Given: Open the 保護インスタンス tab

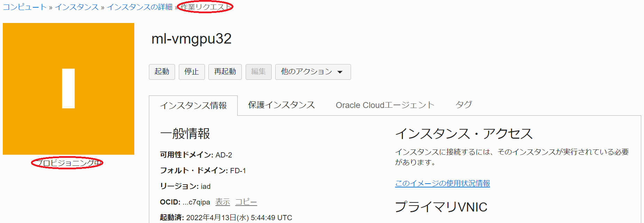Looking at the screenshot, I should (x=281, y=105).
